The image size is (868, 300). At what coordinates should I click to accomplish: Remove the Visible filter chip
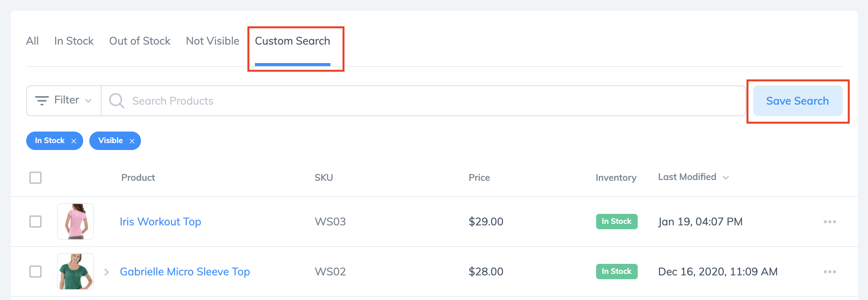pyautogui.click(x=132, y=141)
